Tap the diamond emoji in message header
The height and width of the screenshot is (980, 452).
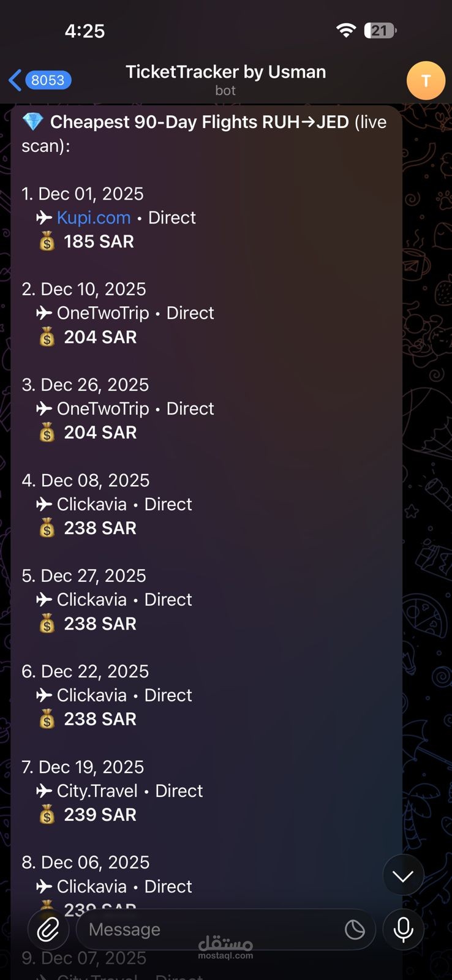32,122
